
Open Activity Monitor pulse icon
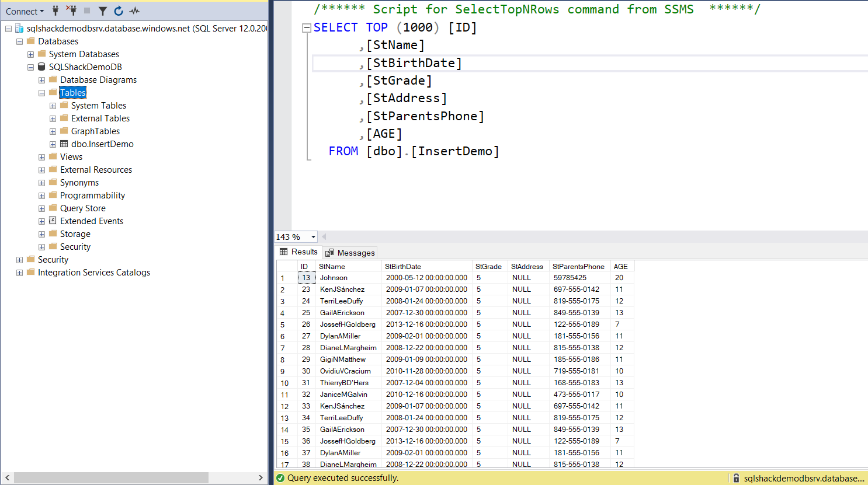tap(134, 11)
